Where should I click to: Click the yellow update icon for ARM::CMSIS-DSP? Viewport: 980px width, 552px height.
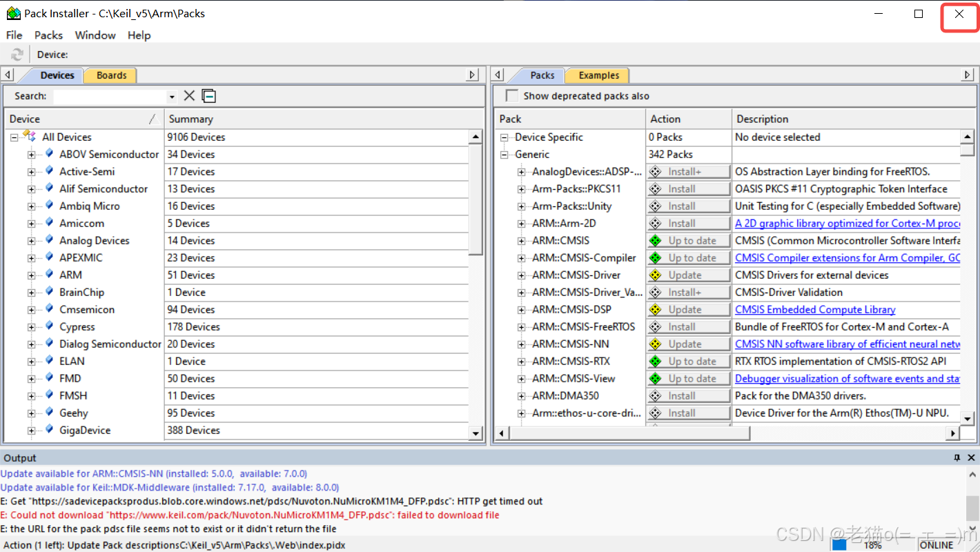click(x=656, y=309)
